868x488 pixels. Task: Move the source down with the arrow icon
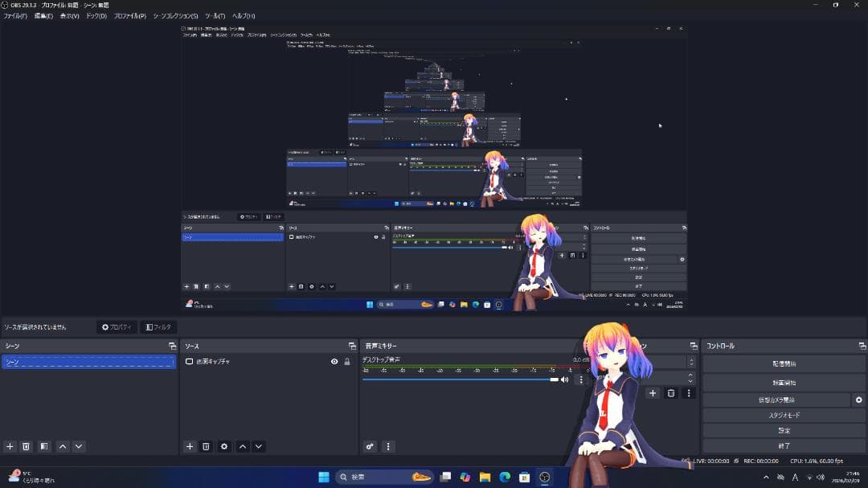click(x=258, y=446)
